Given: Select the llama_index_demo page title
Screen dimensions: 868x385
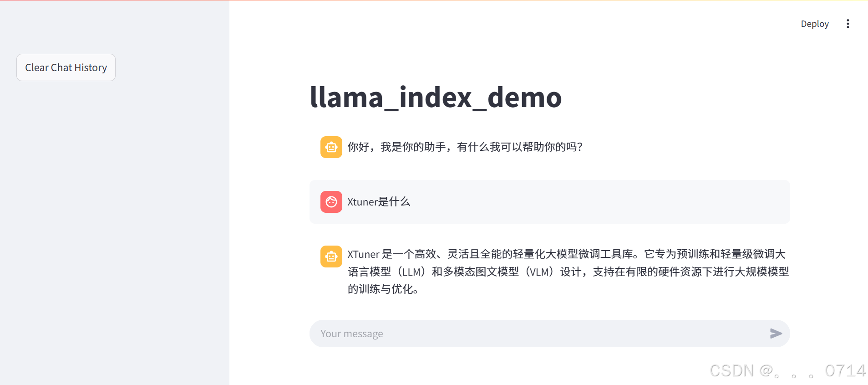Looking at the screenshot, I should [x=435, y=97].
